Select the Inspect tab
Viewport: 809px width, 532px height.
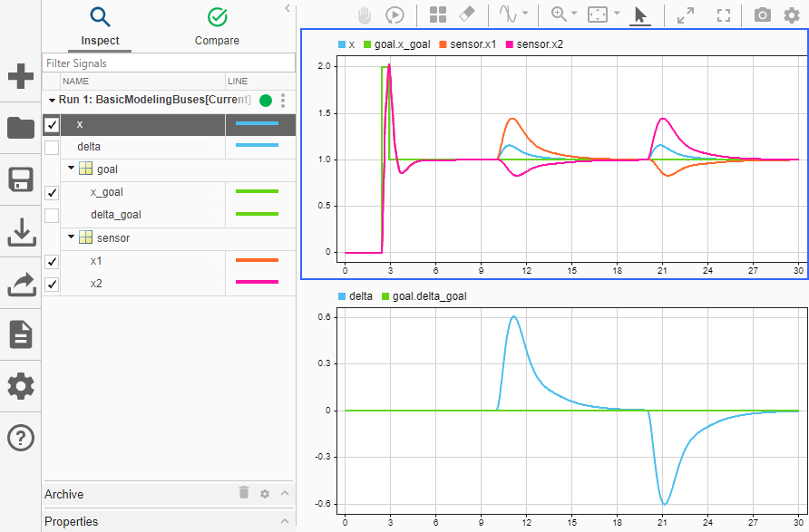pyautogui.click(x=100, y=27)
